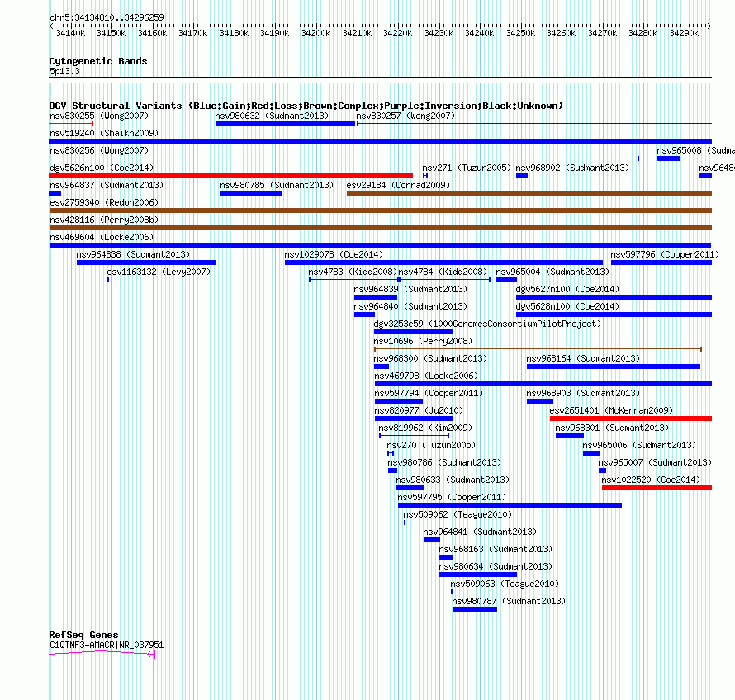Select nsv509062 (Teague2010) label
This screenshot has width=735, height=700.
[x=458, y=514]
